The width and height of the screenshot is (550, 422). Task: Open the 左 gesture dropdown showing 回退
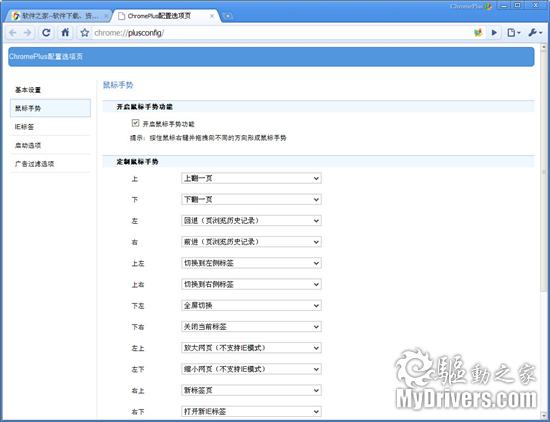[x=251, y=221]
